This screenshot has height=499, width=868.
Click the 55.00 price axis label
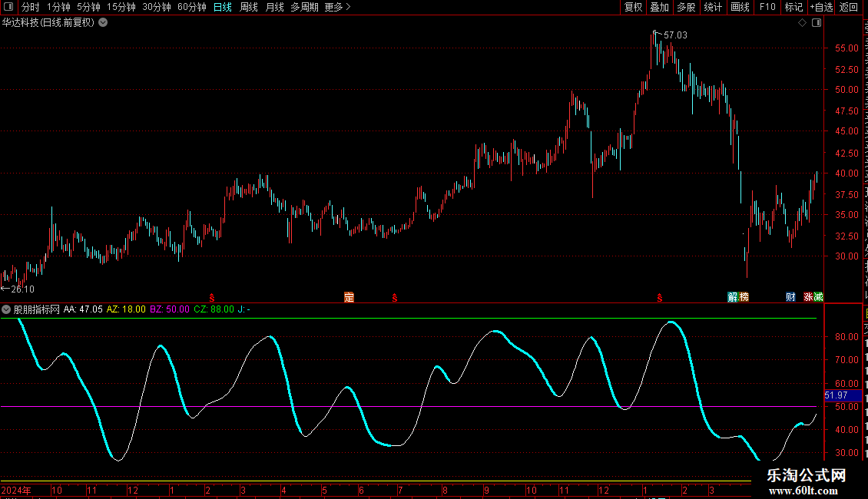847,48
